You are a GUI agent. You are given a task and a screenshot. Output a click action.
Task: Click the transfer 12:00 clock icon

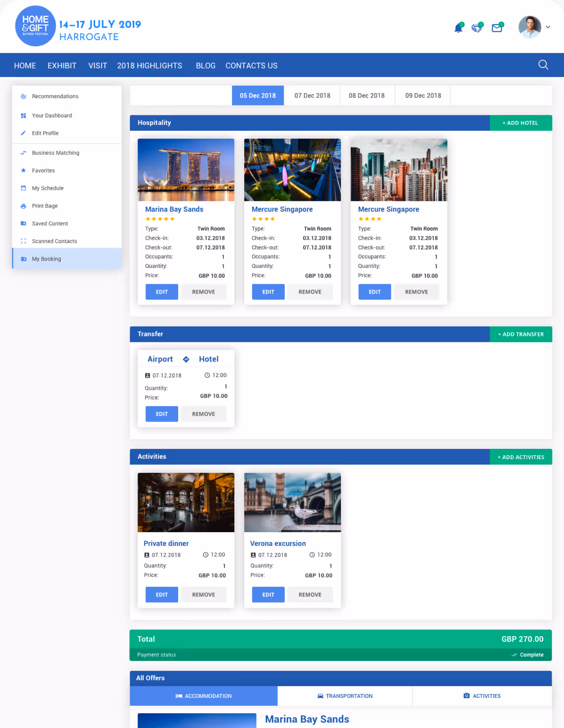pyautogui.click(x=207, y=375)
